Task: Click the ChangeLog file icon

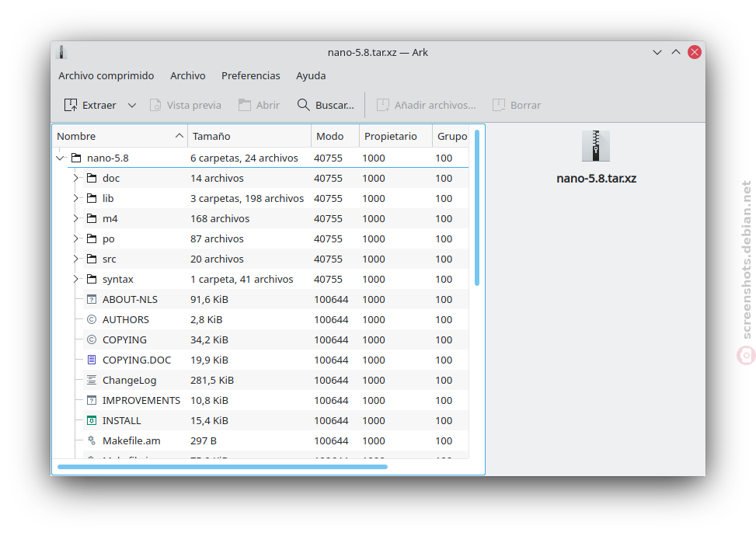Action: (92, 381)
